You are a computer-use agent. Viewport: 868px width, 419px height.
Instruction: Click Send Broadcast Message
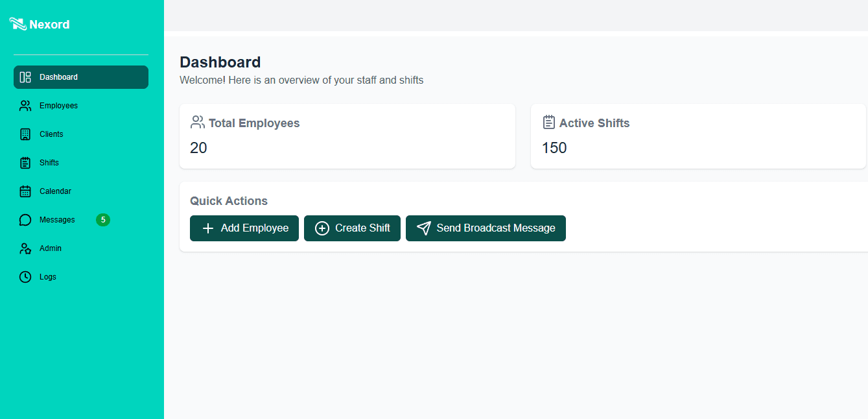(486, 228)
